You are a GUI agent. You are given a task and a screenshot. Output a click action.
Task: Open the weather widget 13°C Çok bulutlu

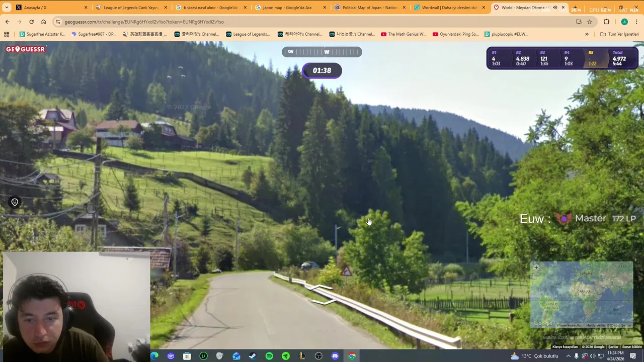coord(534,356)
